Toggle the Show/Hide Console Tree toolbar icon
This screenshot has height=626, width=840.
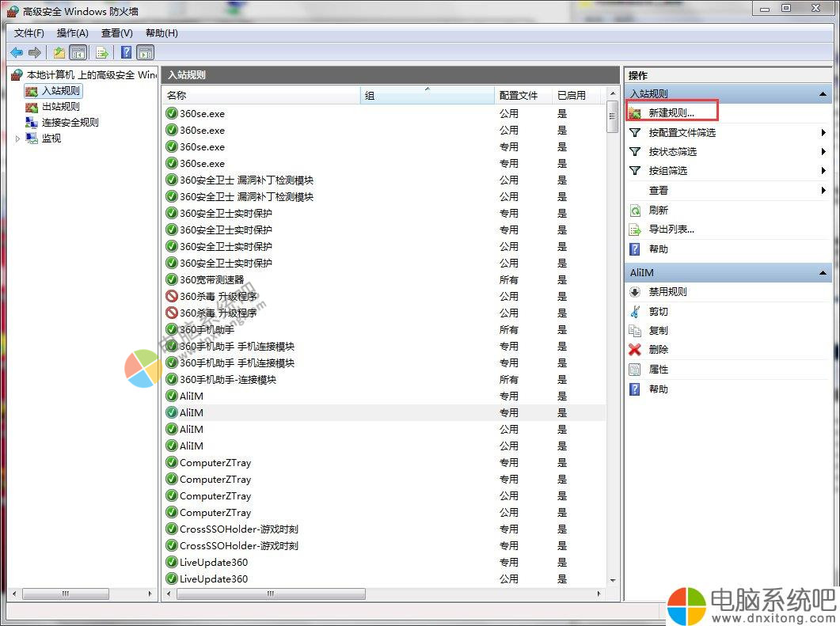point(78,52)
